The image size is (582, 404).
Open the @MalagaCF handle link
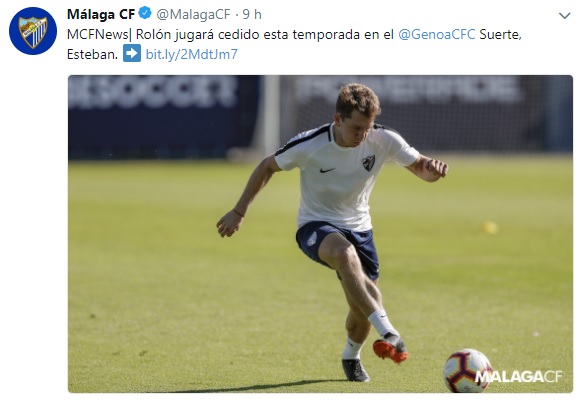coord(193,14)
